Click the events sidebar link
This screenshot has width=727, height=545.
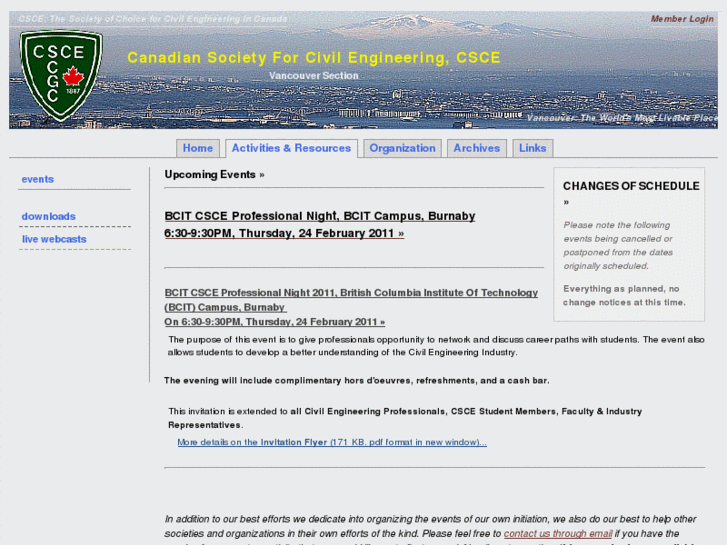[38, 179]
